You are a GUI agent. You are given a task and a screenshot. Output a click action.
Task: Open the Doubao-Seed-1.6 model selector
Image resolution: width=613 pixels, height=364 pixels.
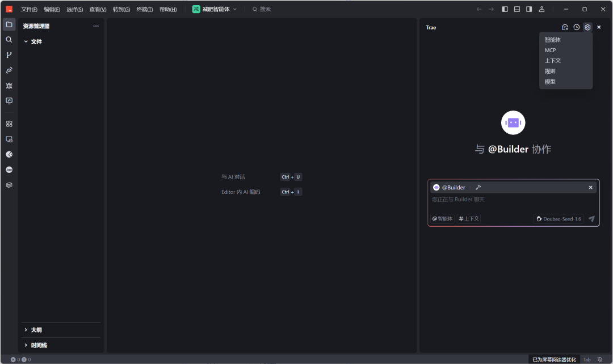[x=559, y=219]
